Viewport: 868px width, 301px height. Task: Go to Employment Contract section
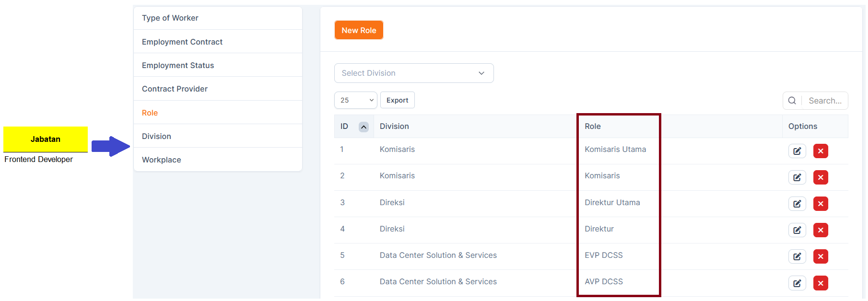point(182,42)
